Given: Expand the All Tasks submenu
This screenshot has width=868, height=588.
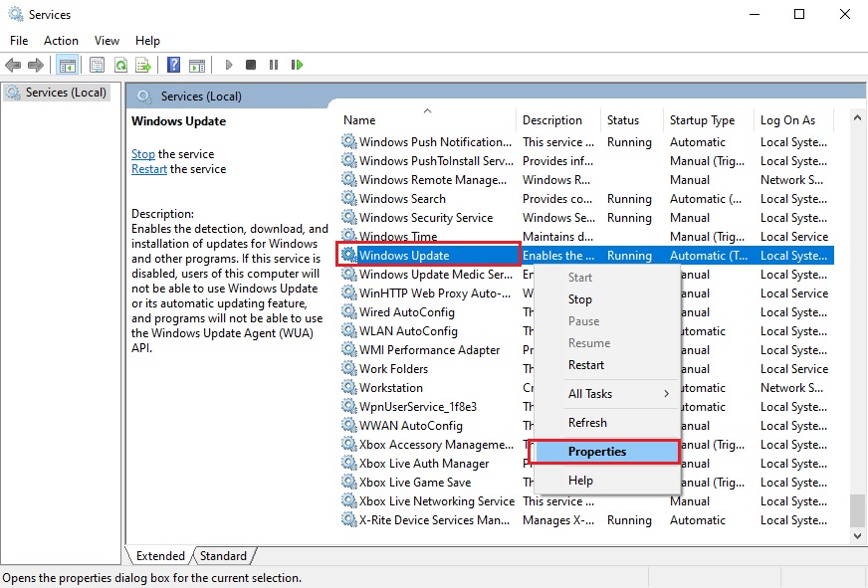Looking at the screenshot, I should (607, 394).
